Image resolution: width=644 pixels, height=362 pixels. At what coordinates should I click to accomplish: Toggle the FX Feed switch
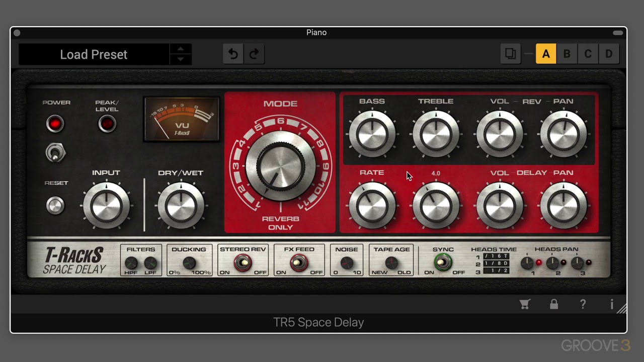(299, 262)
